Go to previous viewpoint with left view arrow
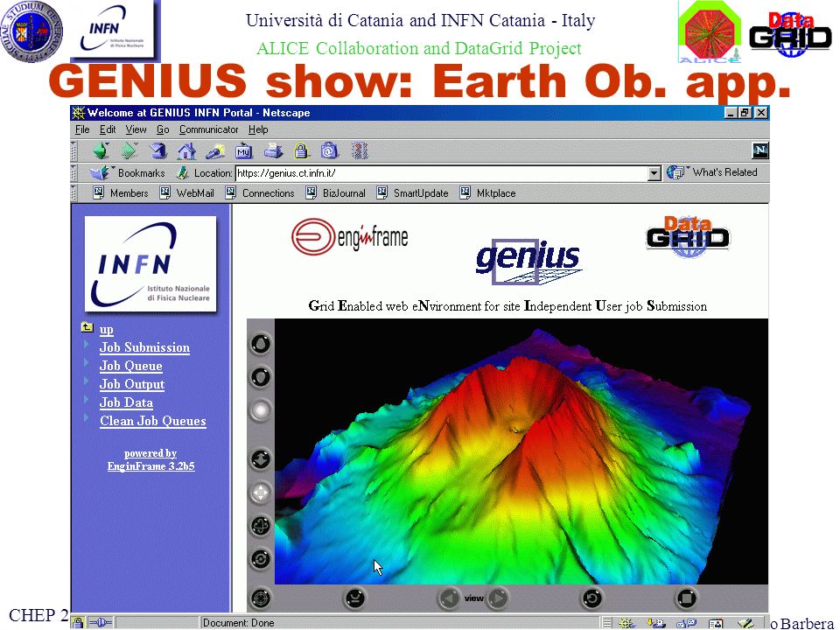The width and height of the screenshot is (840, 630). [x=449, y=598]
